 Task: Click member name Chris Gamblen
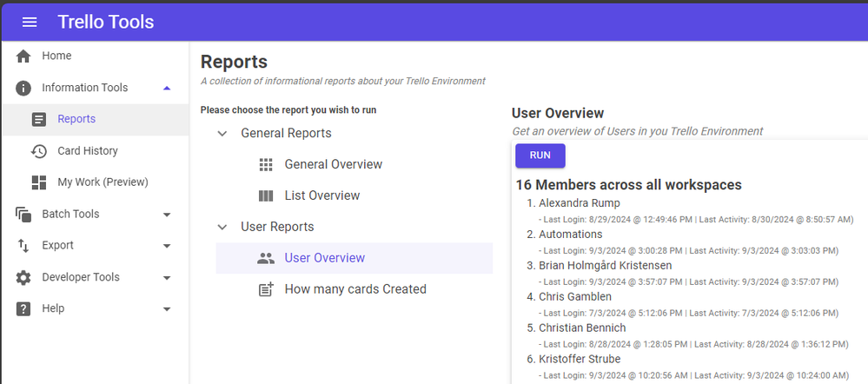(575, 296)
